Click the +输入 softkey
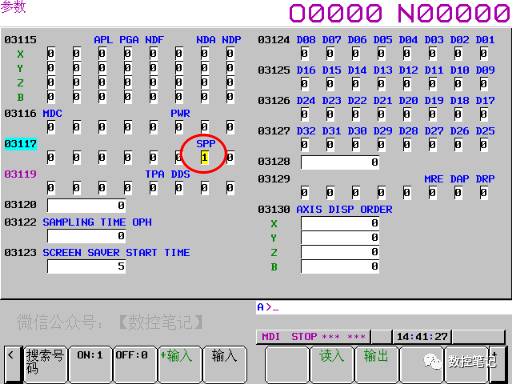Screen dimensions: 513x385 (180, 364)
